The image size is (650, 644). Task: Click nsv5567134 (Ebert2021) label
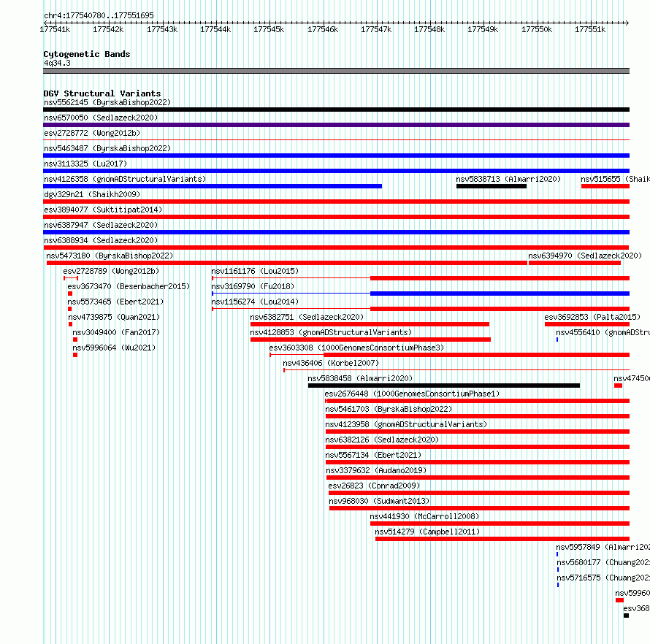373,455
